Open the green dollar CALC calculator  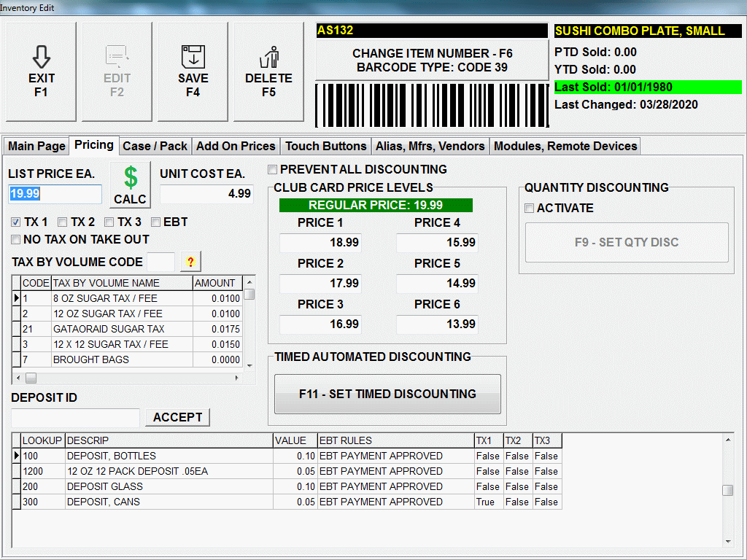click(130, 185)
